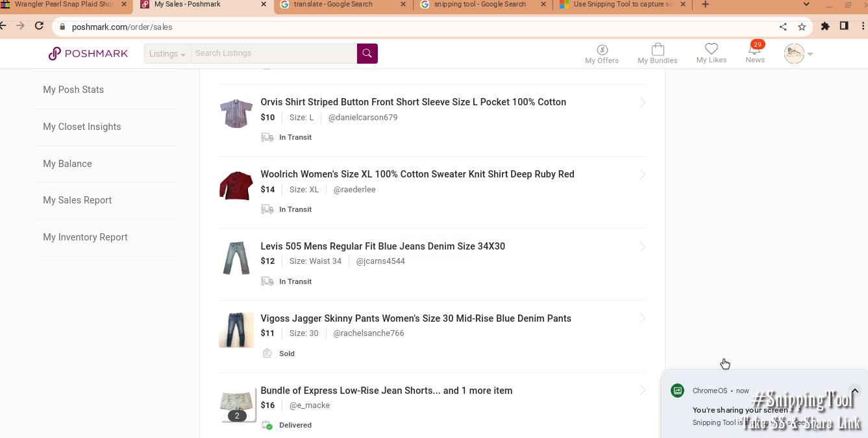Click the red Woolrich sweater thumbnail
Viewport: 868px width, 438px height.
[x=236, y=186]
